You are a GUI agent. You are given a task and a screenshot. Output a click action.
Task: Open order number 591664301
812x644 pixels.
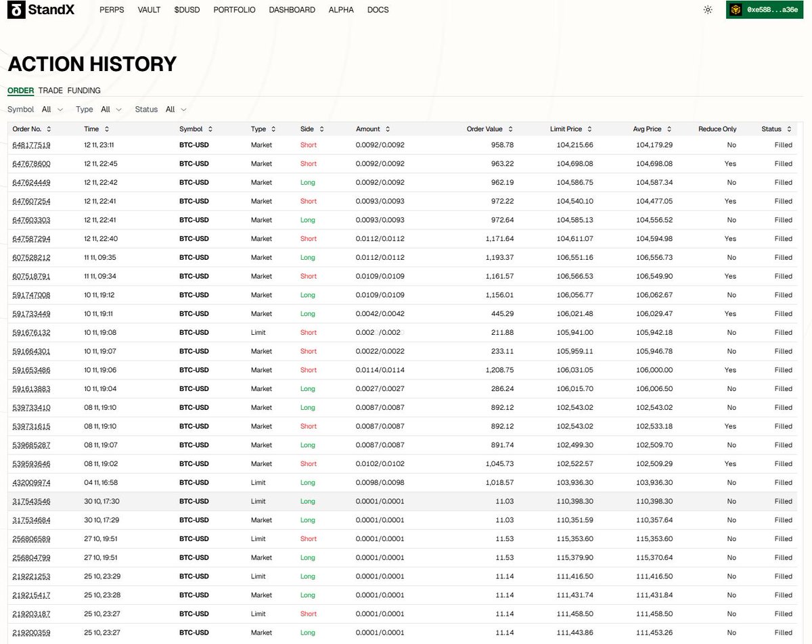pos(32,351)
